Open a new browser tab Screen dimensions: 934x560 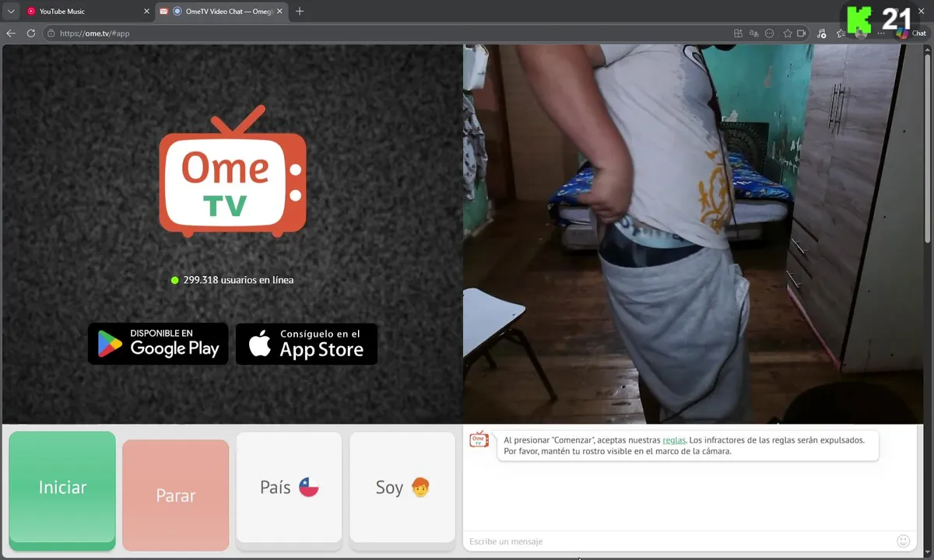click(x=300, y=12)
